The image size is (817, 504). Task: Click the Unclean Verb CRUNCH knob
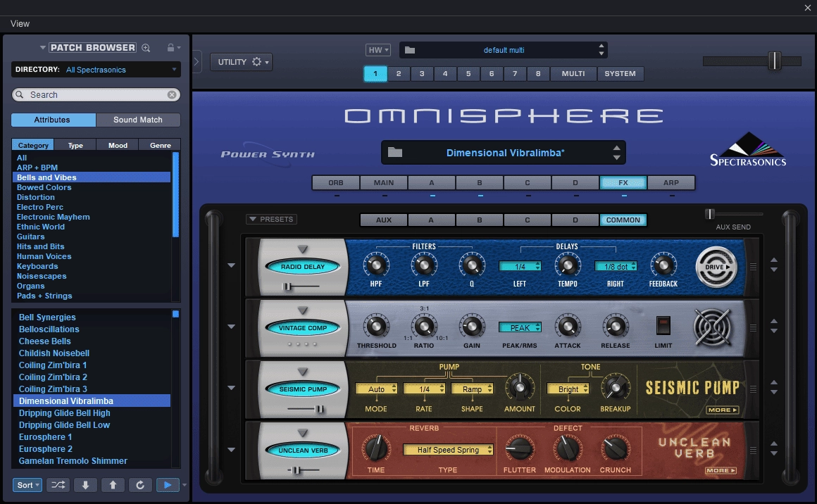(616, 448)
